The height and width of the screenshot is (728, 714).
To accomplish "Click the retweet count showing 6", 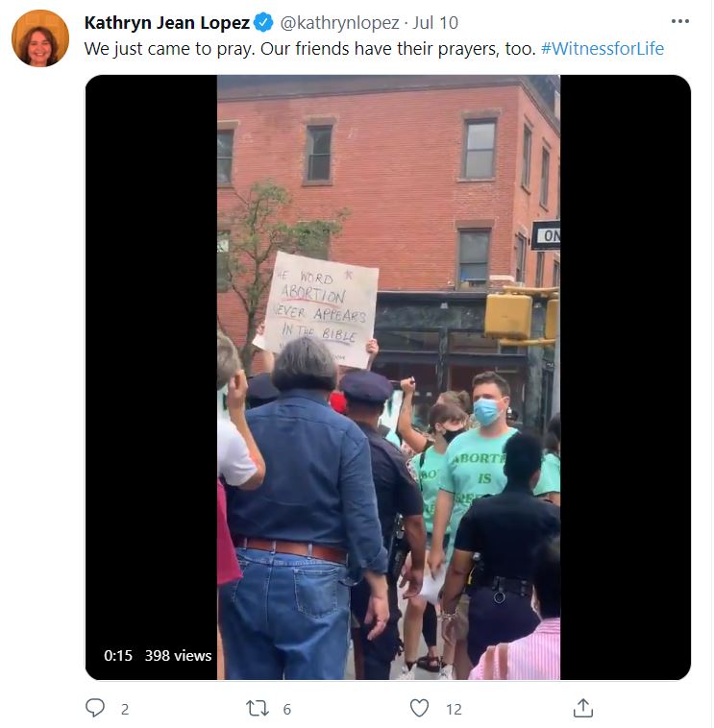I will 287,710.
